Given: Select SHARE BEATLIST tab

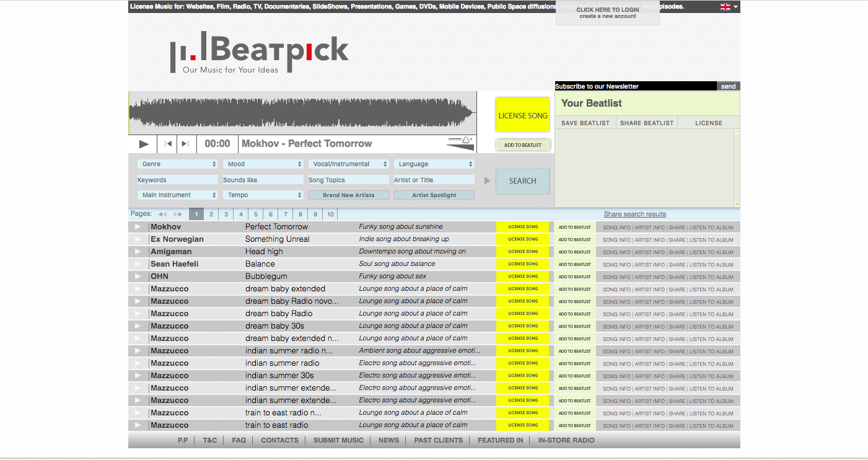Looking at the screenshot, I should point(647,123).
